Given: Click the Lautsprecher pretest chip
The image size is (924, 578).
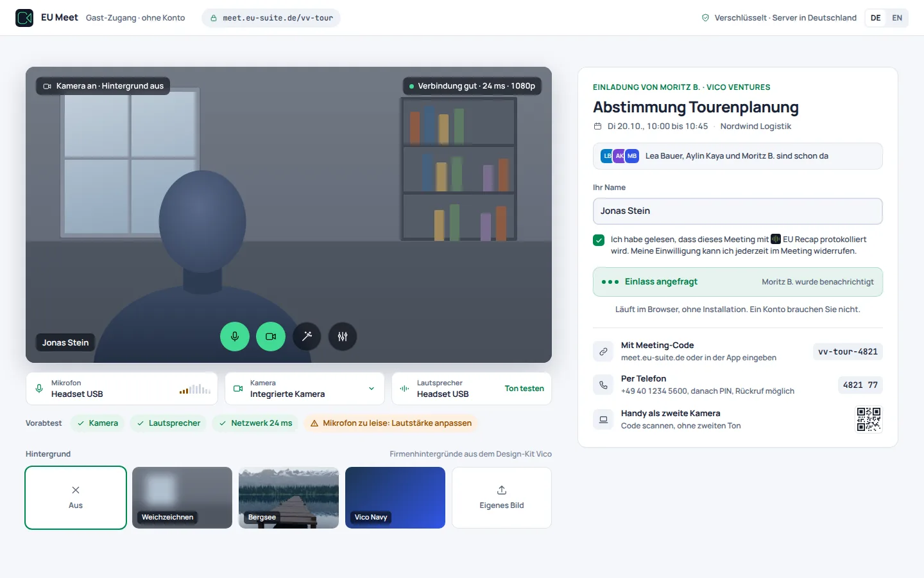Looking at the screenshot, I should point(168,423).
